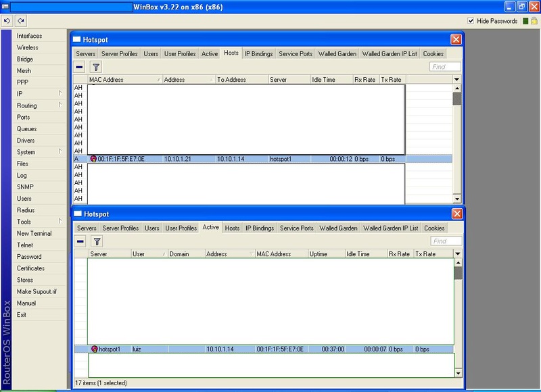The height and width of the screenshot is (392, 541).
Task: Sort Active table by Uptime column
Action: pos(327,253)
